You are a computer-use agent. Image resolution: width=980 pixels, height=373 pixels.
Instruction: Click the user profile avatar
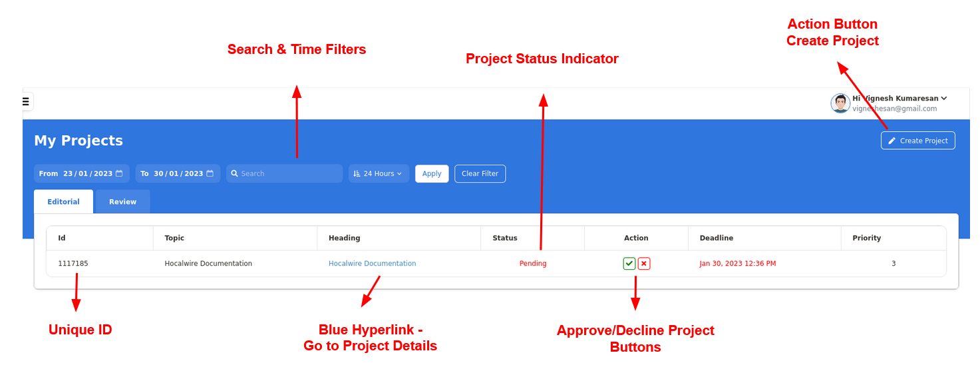(x=840, y=103)
